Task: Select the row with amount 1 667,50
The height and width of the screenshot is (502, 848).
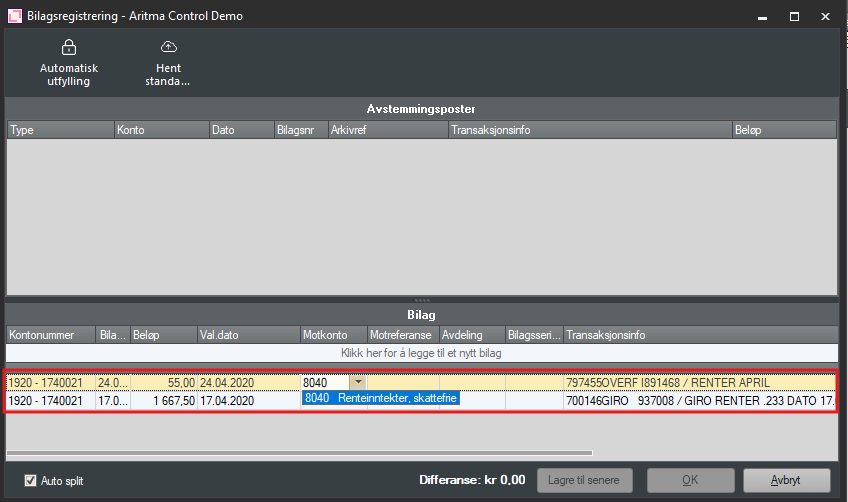Action: [160, 400]
